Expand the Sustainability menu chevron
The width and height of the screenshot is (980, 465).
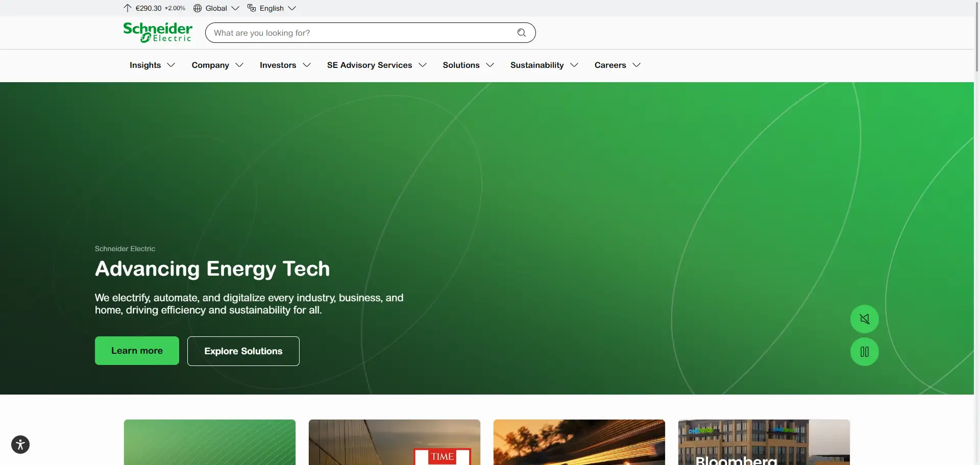click(574, 65)
